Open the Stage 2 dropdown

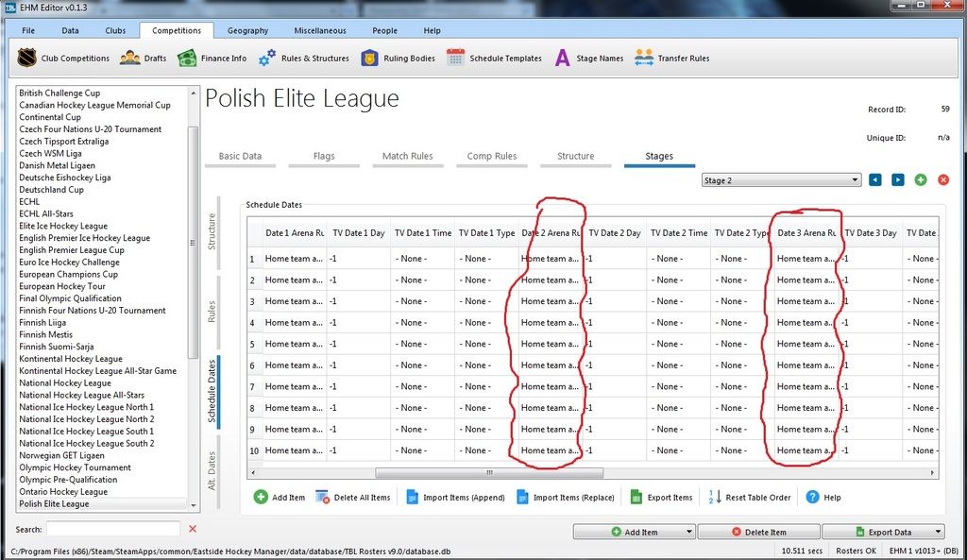pyautogui.click(x=781, y=180)
